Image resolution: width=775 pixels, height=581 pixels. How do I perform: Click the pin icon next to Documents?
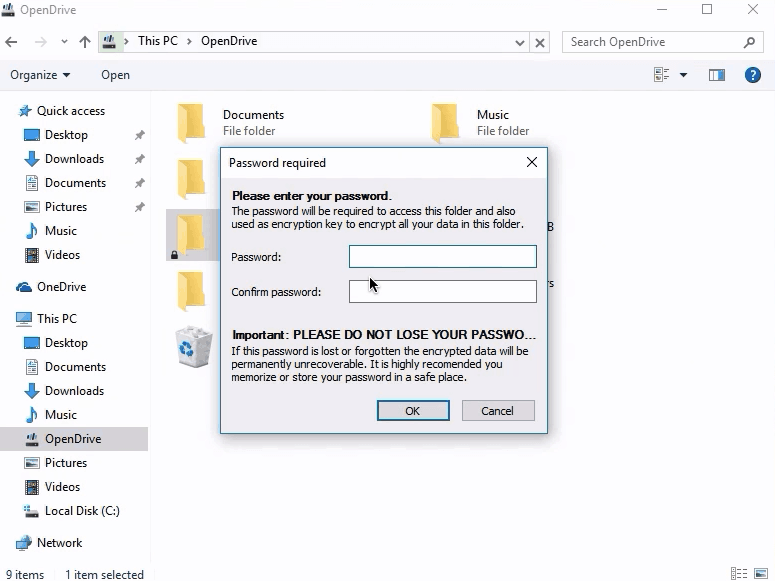click(140, 183)
